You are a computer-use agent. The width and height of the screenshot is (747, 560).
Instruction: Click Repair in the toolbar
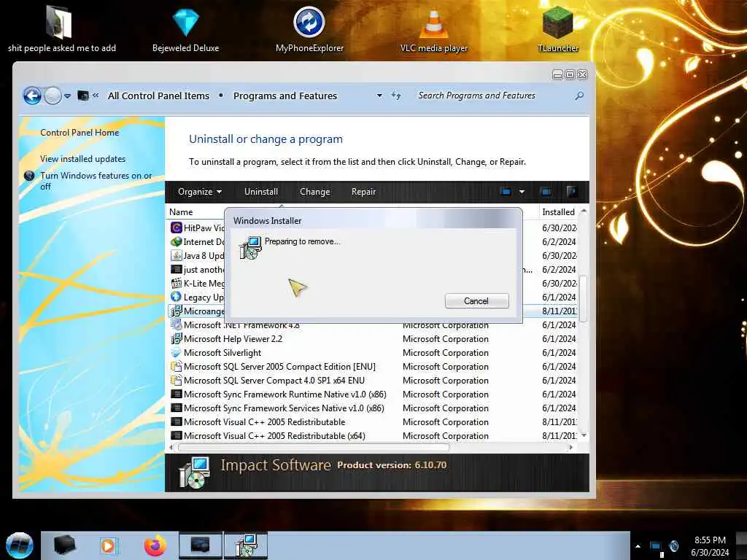click(363, 192)
